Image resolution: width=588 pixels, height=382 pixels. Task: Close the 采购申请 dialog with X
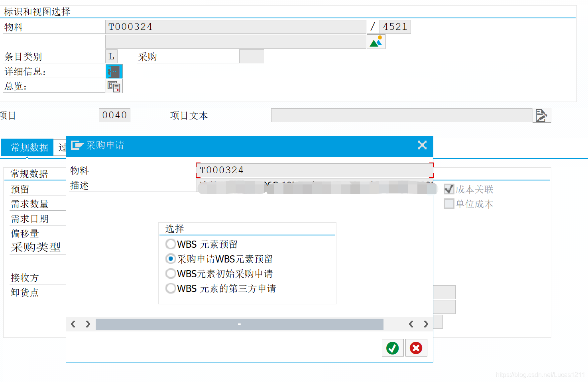(422, 145)
